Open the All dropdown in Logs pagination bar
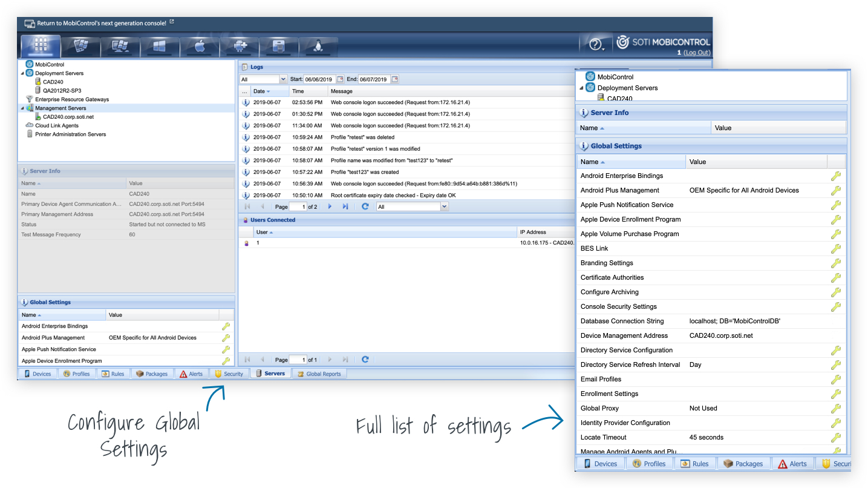This screenshot has width=868, height=488. tap(445, 206)
